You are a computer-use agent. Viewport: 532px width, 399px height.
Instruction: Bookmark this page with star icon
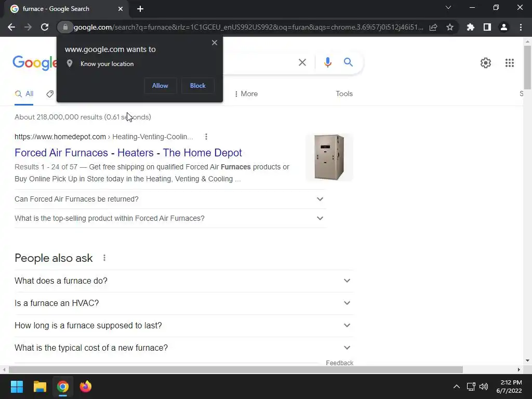[x=450, y=27]
